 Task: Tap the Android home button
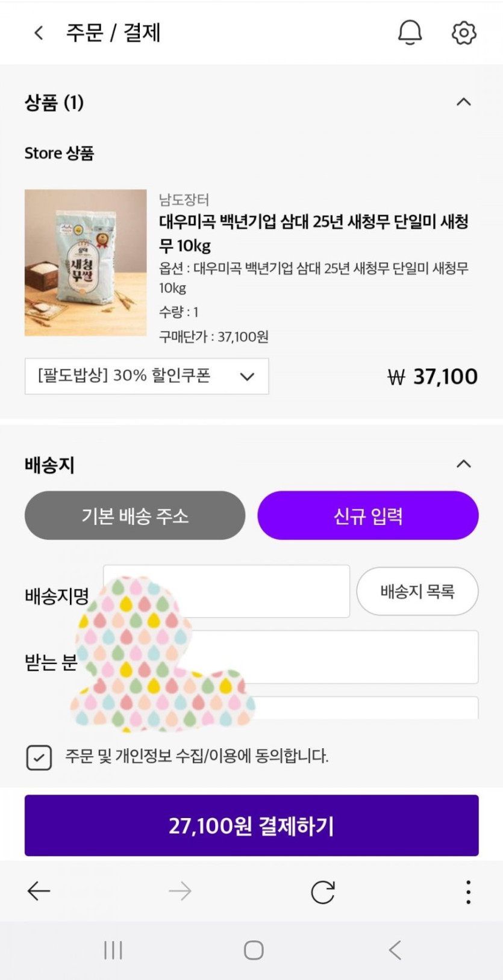(254, 951)
